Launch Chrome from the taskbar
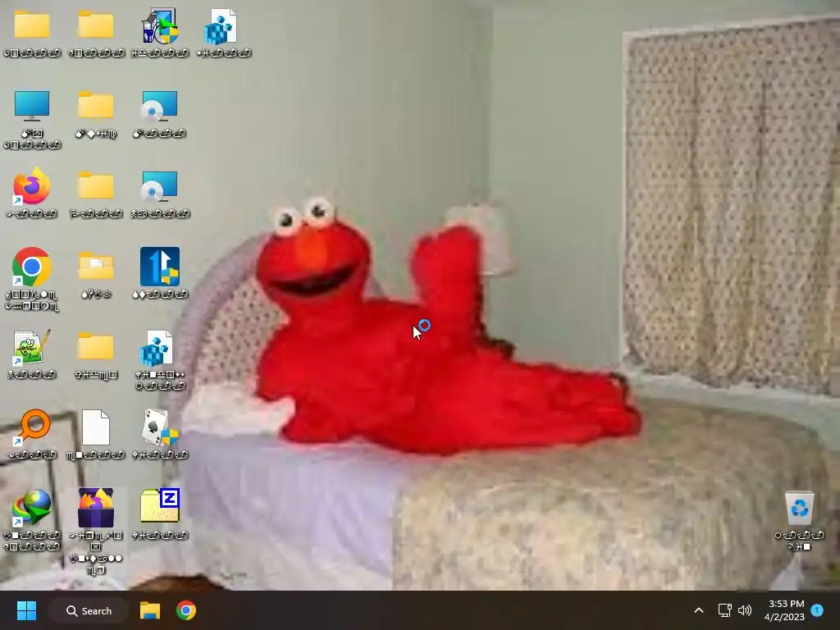Viewport: 840px width, 630px height. tap(186, 610)
